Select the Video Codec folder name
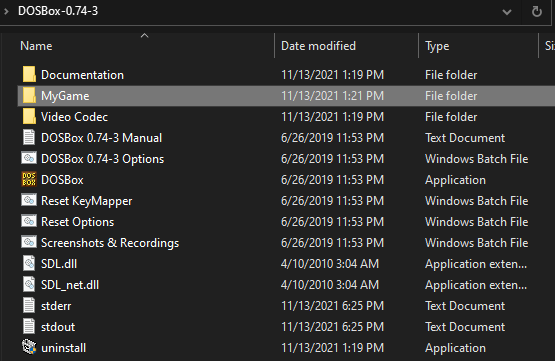Screen dimensions: 555x361 (74, 117)
